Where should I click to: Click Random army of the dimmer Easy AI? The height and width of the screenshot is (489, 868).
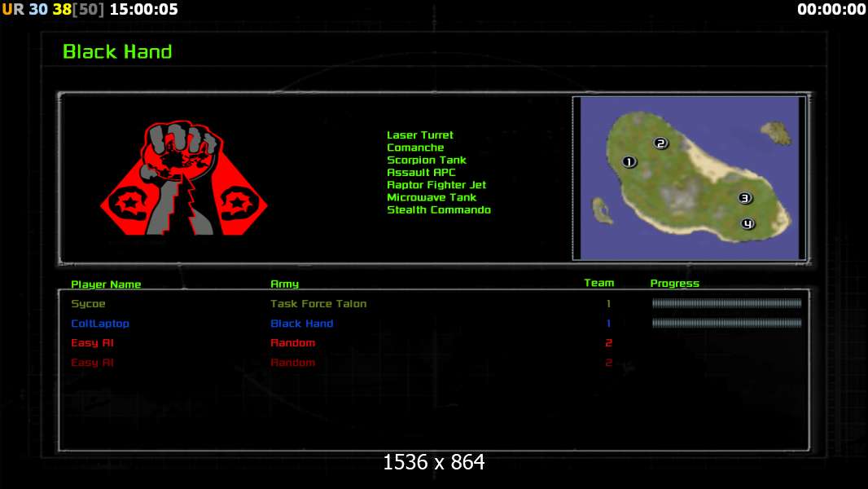(293, 363)
